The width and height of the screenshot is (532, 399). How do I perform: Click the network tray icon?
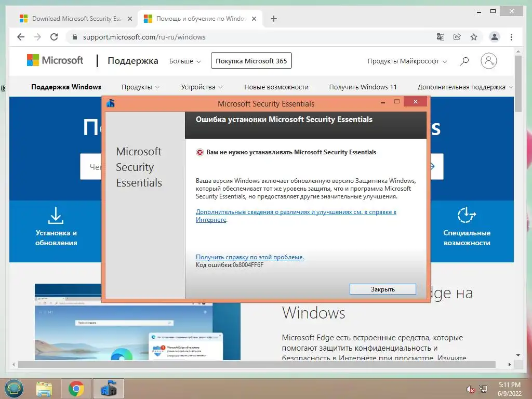pos(483,389)
